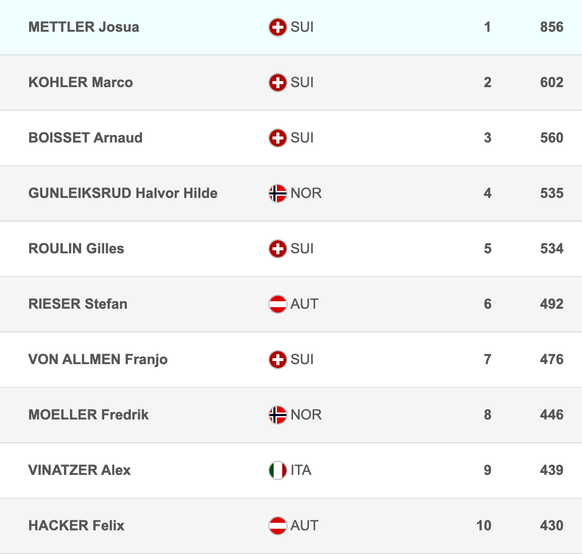Click the Norwegian flag in MOELLER Fredrik row
This screenshot has width=582, height=554.
[278, 415]
